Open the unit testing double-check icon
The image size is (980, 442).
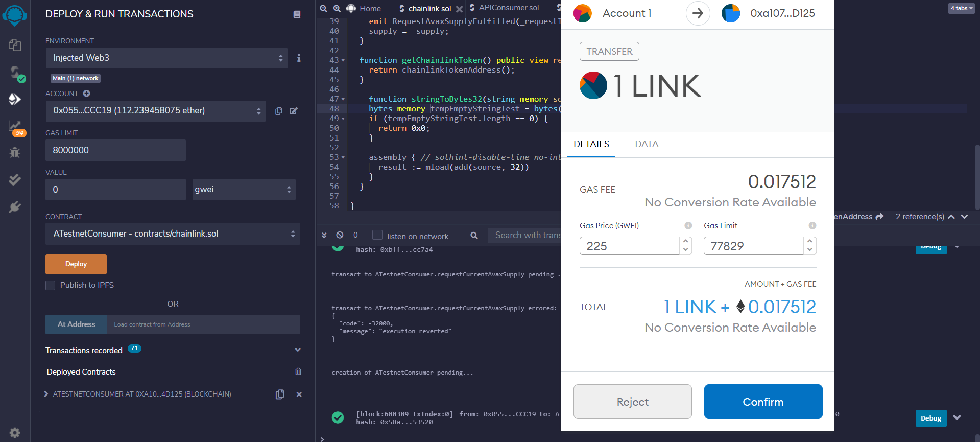pyautogui.click(x=15, y=179)
